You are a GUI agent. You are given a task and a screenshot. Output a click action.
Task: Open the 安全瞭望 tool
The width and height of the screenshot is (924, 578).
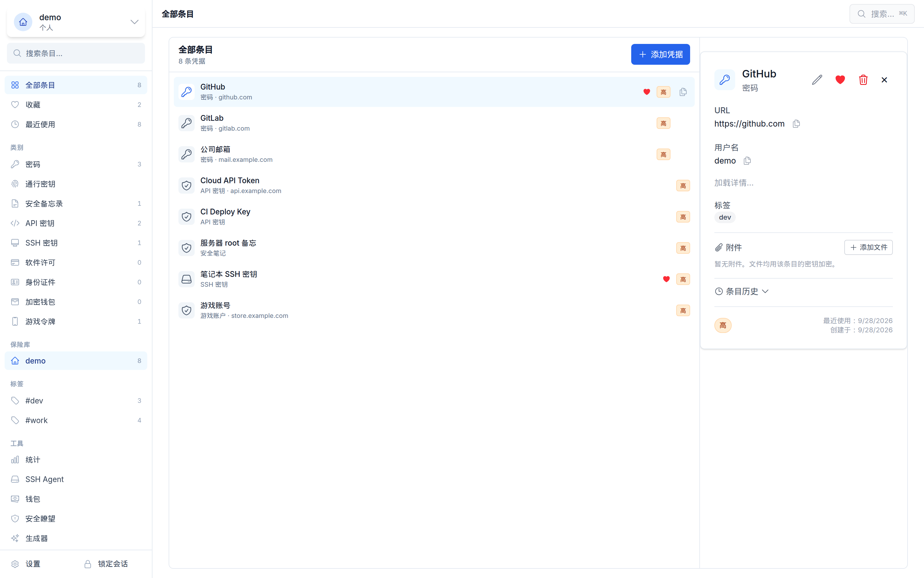tap(76, 519)
